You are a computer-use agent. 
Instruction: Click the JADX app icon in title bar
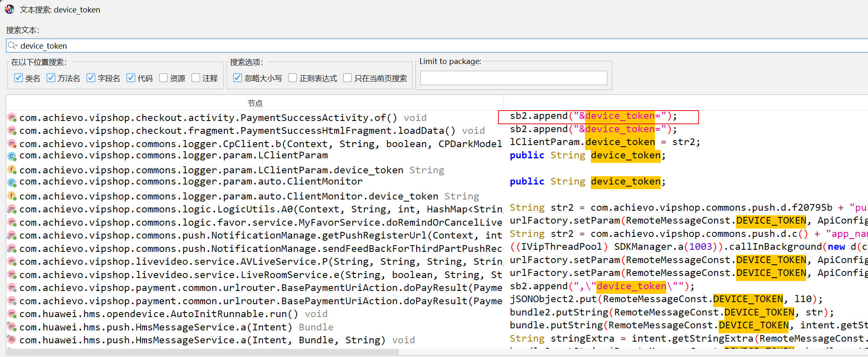(10, 9)
